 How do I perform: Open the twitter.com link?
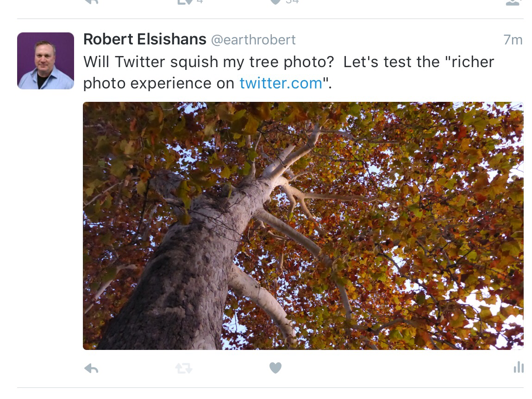(281, 83)
